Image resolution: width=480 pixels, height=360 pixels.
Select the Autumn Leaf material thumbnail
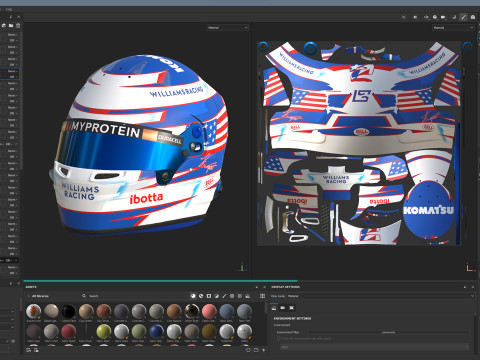click(34, 311)
